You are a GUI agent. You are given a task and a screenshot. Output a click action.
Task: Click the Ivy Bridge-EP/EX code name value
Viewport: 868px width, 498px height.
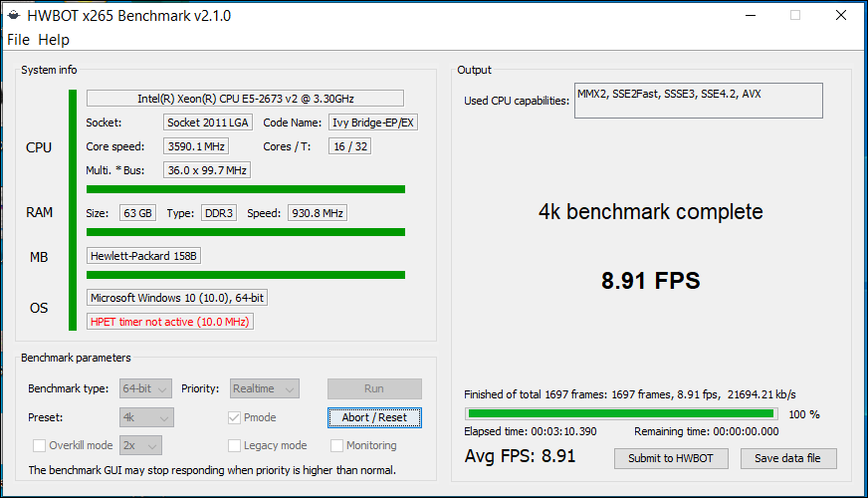pyautogui.click(x=373, y=123)
